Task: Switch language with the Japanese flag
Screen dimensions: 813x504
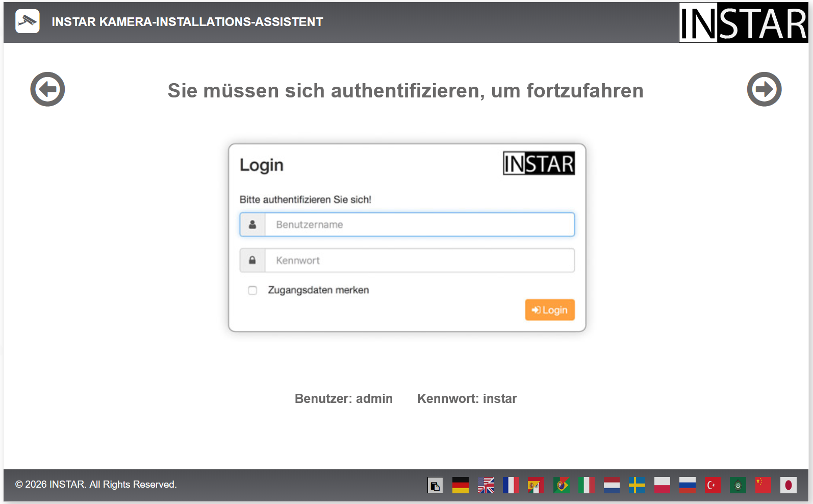Action: 788,485
